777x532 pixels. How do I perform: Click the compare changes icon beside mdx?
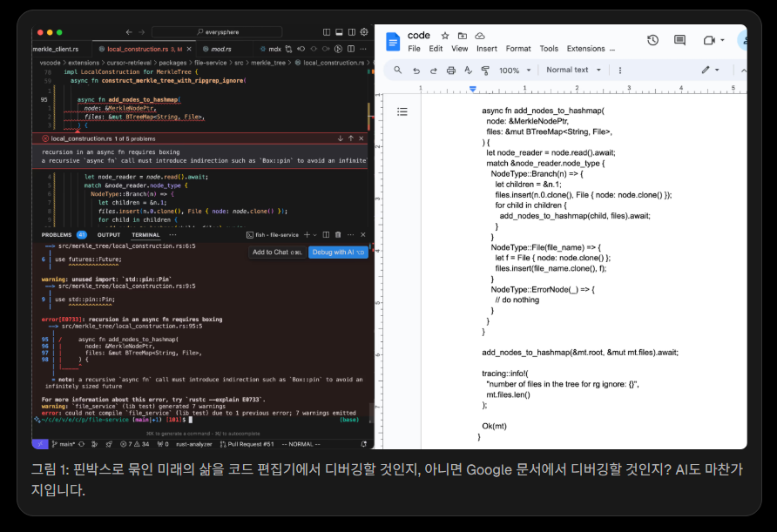(x=288, y=49)
